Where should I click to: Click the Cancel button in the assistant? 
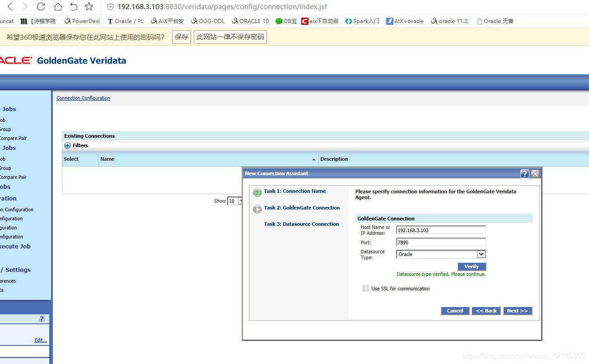[x=455, y=311]
